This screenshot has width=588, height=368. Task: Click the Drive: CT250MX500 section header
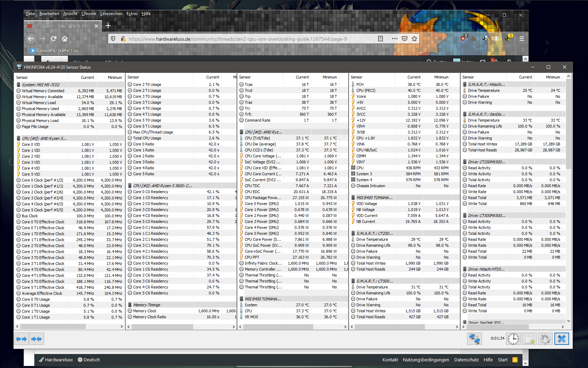coord(514,162)
